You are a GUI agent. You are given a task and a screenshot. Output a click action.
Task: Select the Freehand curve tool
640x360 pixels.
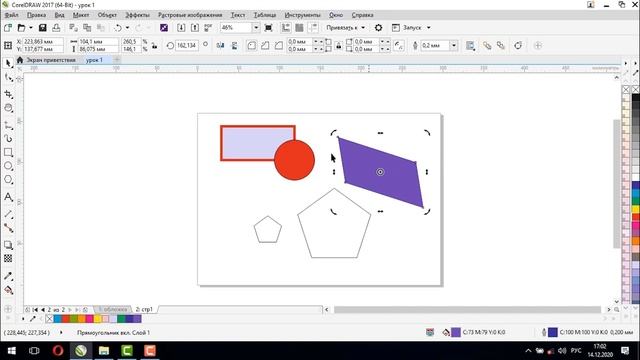[x=8, y=125]
